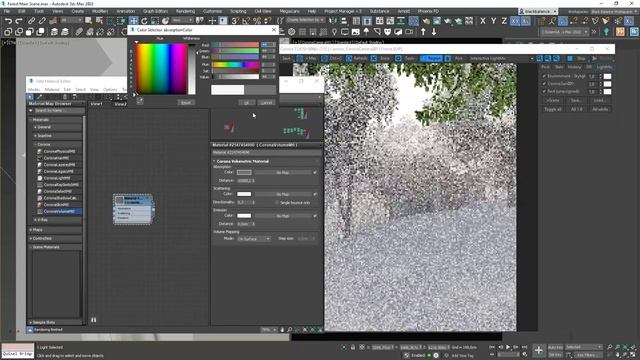This screenshot has height=360, width=640.
Task: Toggle the CoronaSun light checkbox in LightMix
Action: (x=544, y=84)
